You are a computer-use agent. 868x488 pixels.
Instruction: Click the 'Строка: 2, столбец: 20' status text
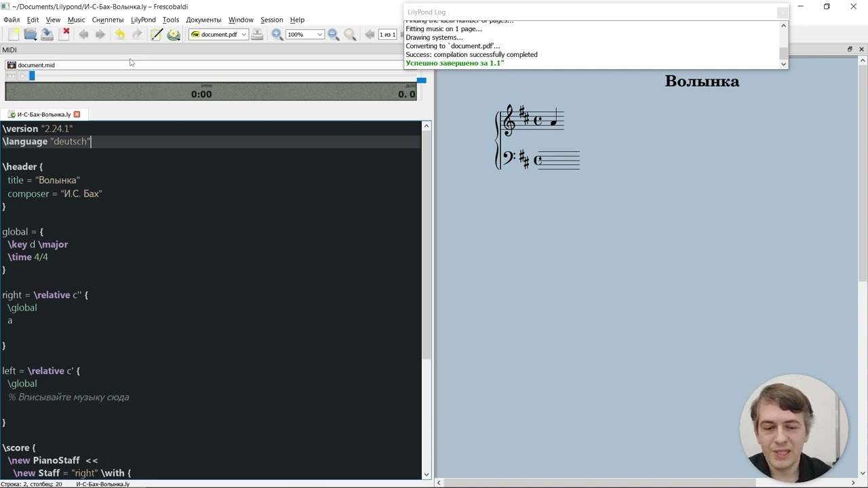[x=31, y=484]
